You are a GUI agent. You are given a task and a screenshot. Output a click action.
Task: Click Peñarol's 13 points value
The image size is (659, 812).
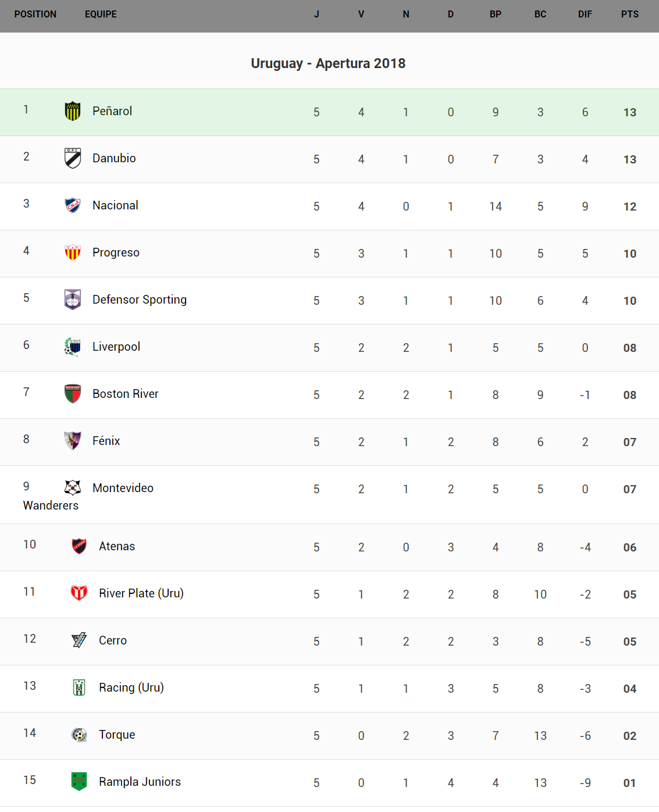629,112
